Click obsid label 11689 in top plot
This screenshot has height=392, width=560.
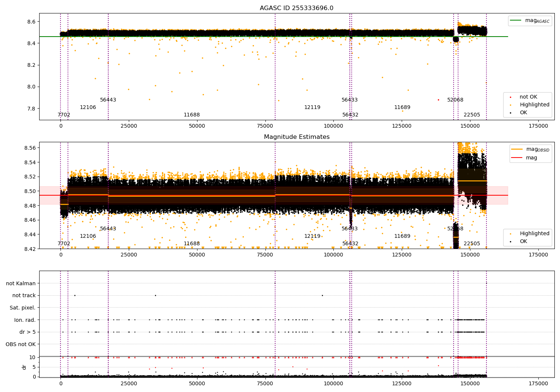pyautogui.click(x=402, y=108)
